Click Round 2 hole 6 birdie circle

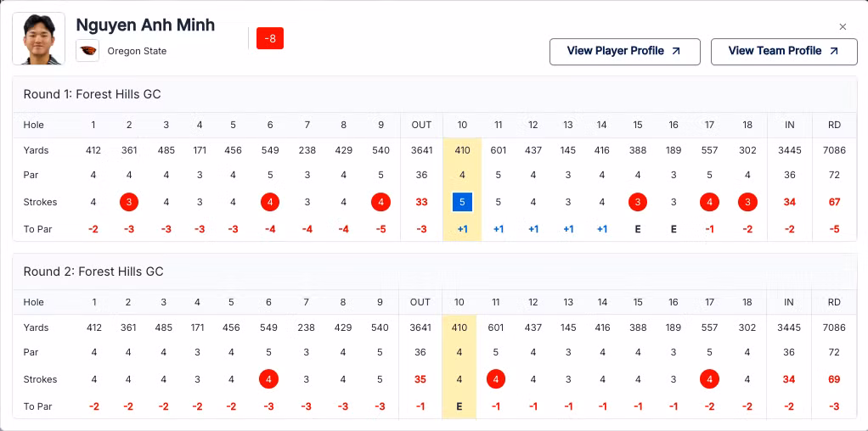point(269,379)
